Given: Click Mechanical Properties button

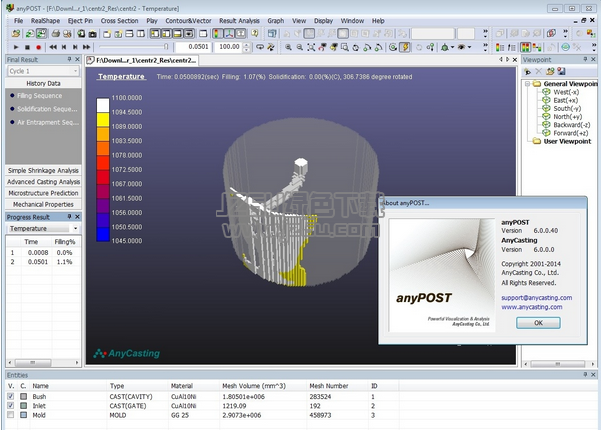Looking at the screenshot, I should coord(43,204).
